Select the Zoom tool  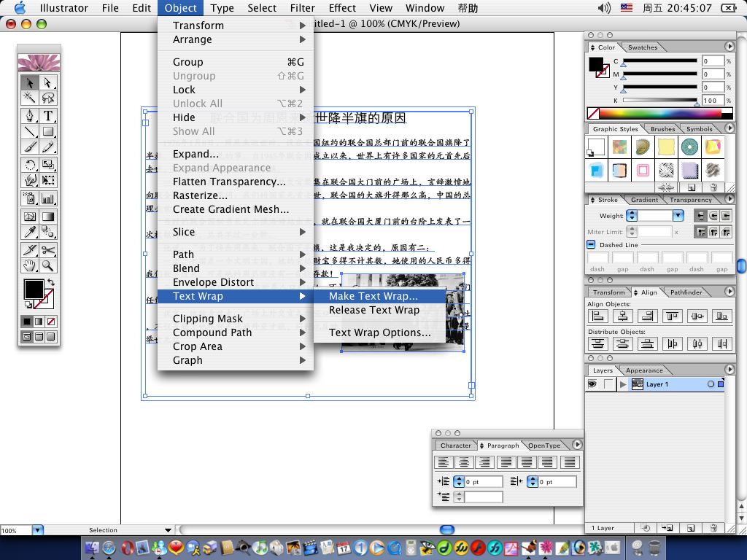click(47, 265)
